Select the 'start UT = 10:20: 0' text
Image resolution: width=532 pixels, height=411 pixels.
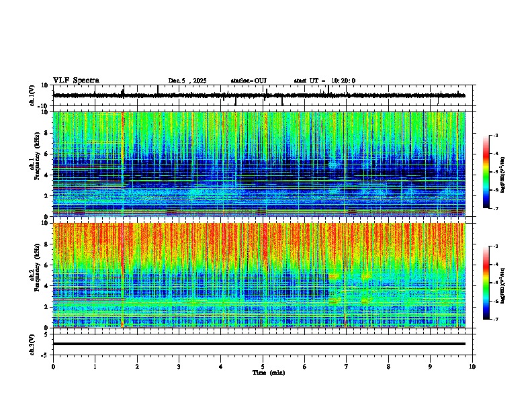(324, 81)
